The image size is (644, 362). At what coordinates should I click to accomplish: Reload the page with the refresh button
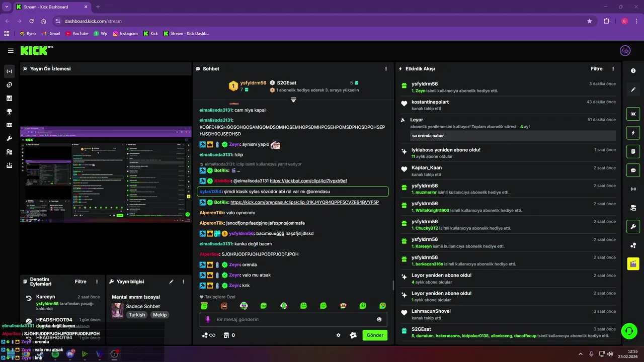coord(31,21)
